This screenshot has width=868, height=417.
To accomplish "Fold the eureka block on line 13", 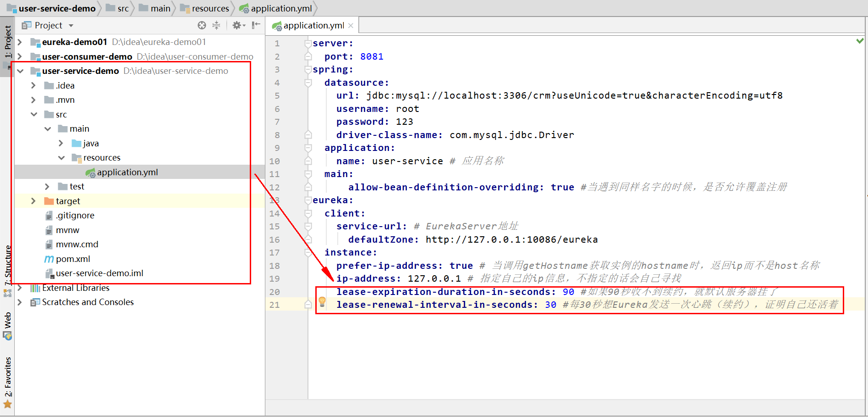I will coord(308,200).
